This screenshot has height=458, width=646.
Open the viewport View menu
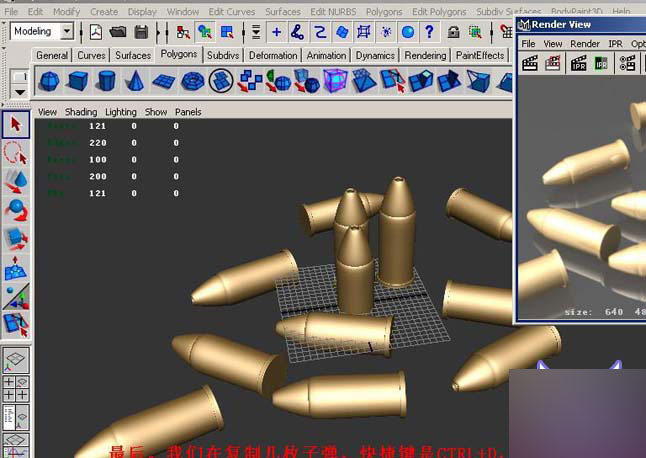47,112
